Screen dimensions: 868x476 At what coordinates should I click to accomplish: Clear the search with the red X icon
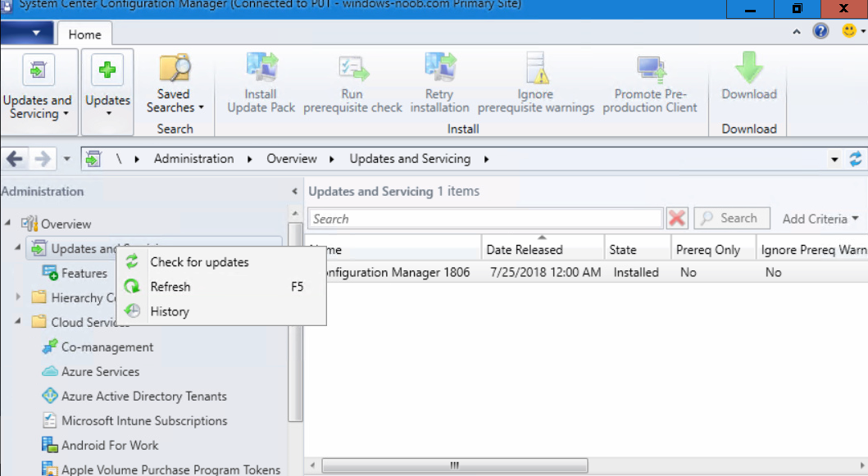[676, 219]
